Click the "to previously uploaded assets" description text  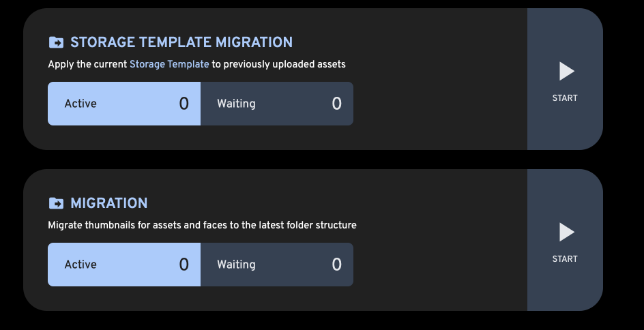(278, 64)
